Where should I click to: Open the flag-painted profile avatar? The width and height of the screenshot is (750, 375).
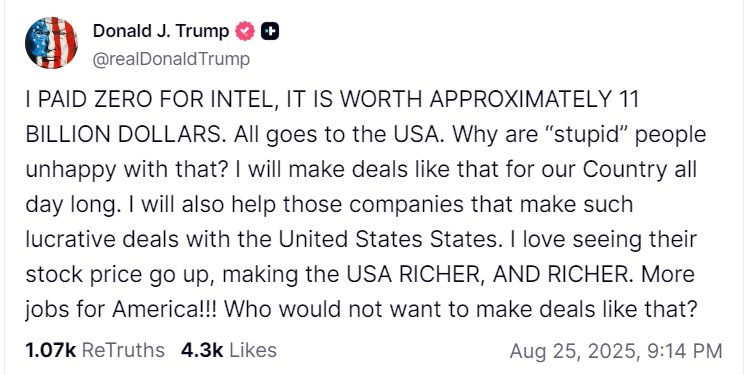pos(51,43)
